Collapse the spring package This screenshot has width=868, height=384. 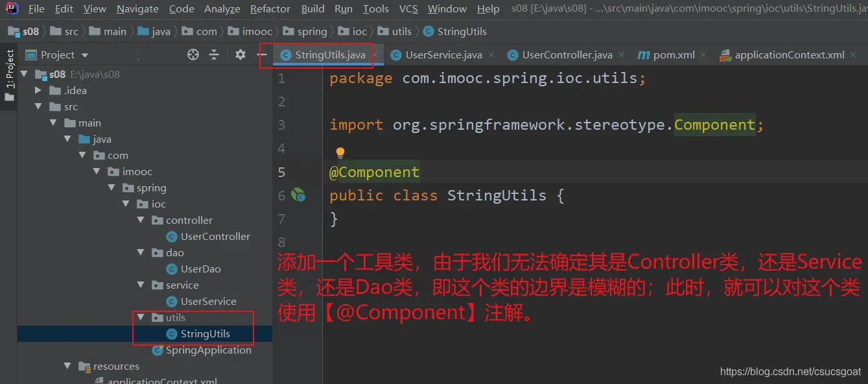click(111, 187)
